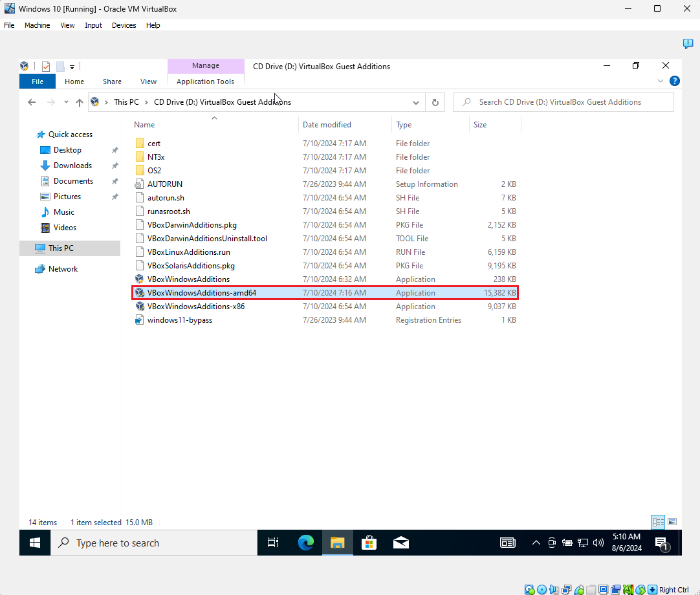Open the notification center icon
The width and height of the screenshot is (700, 595).
(x=662, y=543)
